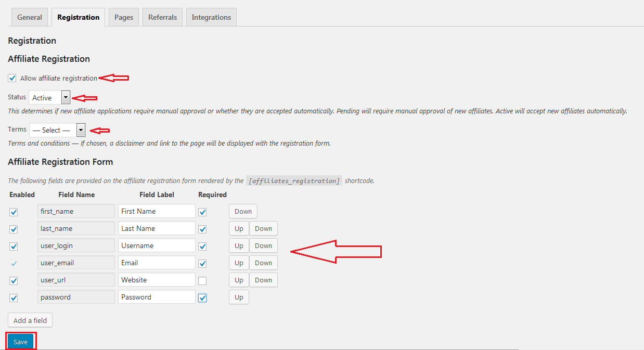Toggle Required checkbox for Website field
This screenshot has height=350, width=644.
click(202, 281)
